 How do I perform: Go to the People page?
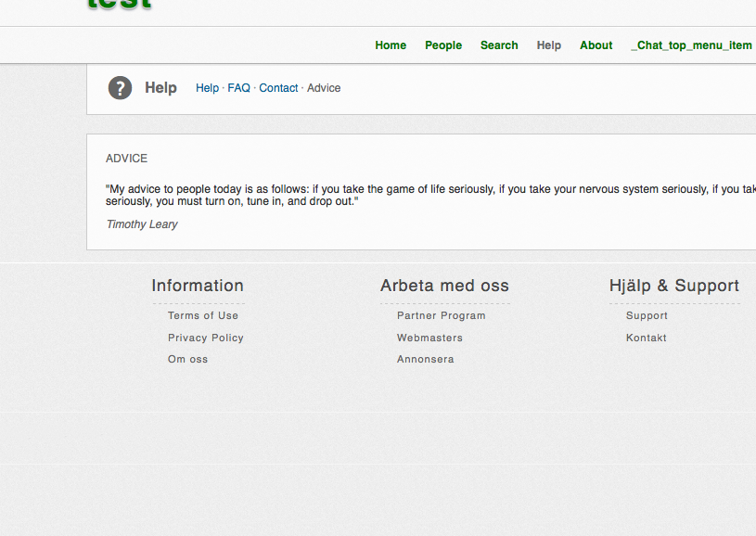coord(443,45)
